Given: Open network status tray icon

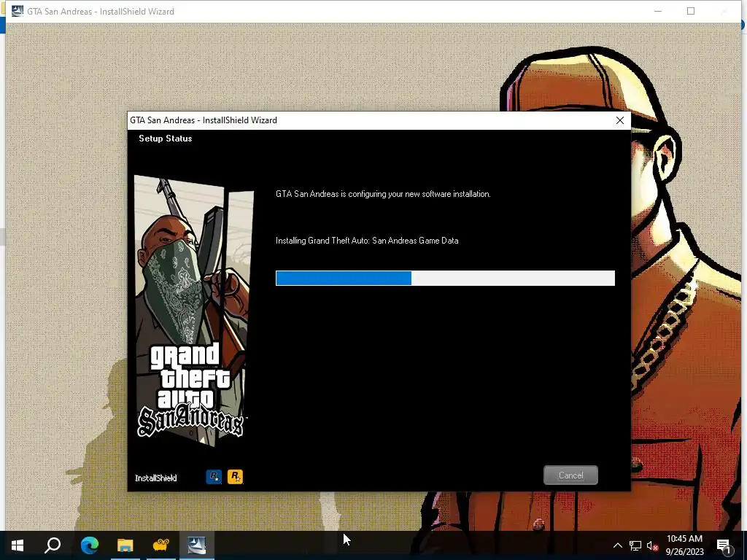Looking at the screenshot, I should tap(635, 545).
